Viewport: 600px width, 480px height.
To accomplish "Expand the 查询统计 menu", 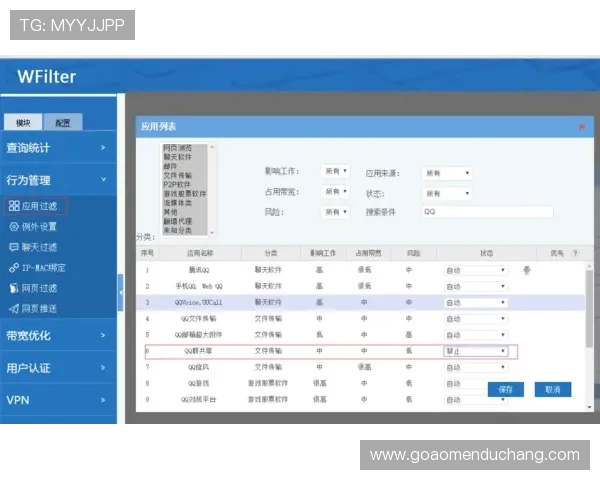I will pos(58,148).
